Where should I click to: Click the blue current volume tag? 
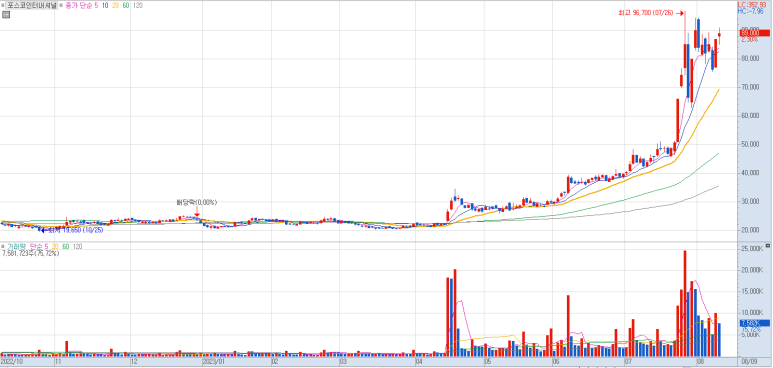[754, 323]
